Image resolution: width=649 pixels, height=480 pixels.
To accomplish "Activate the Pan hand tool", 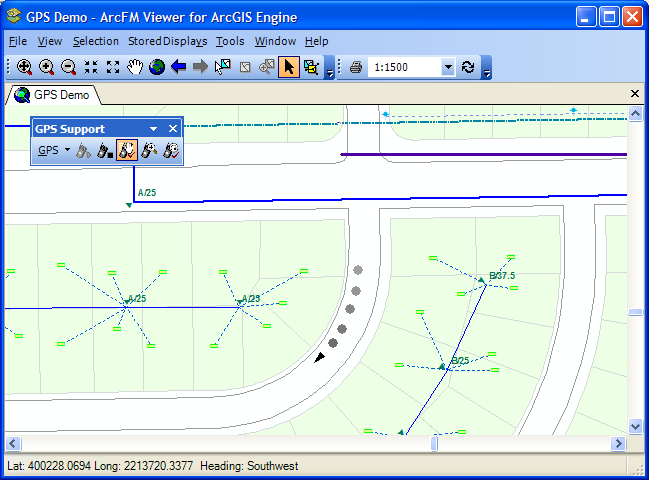I will pos(134,67).
